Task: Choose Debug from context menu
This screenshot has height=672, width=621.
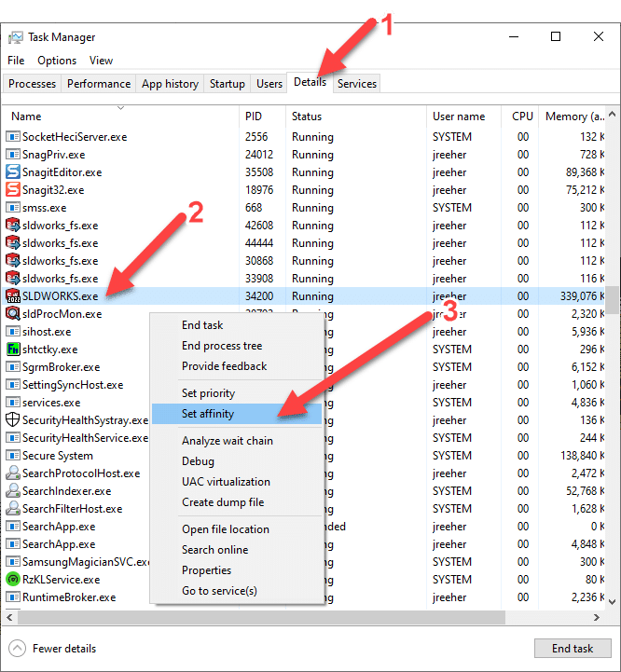Action: [237, 461]
